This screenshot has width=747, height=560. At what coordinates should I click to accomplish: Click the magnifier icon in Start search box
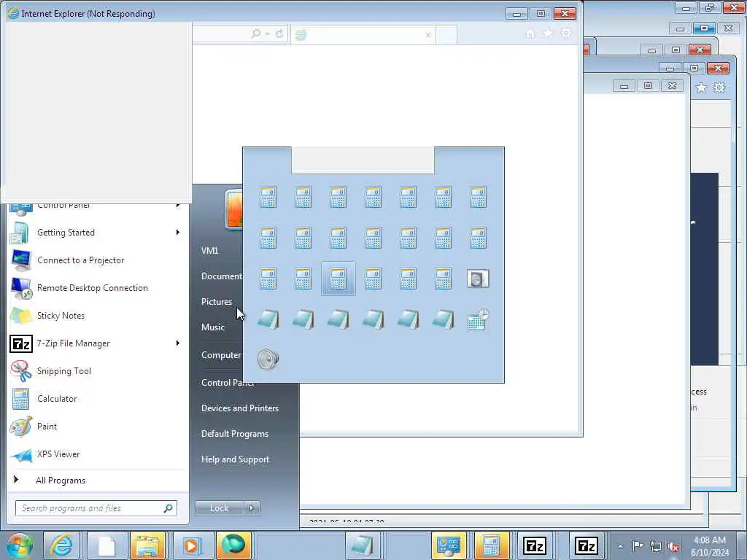click(169, 508)
